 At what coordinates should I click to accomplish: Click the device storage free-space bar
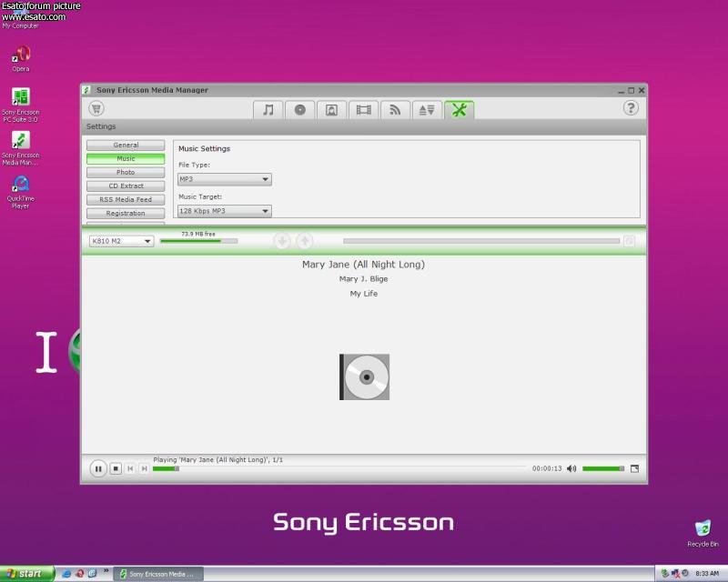[198, 241]
